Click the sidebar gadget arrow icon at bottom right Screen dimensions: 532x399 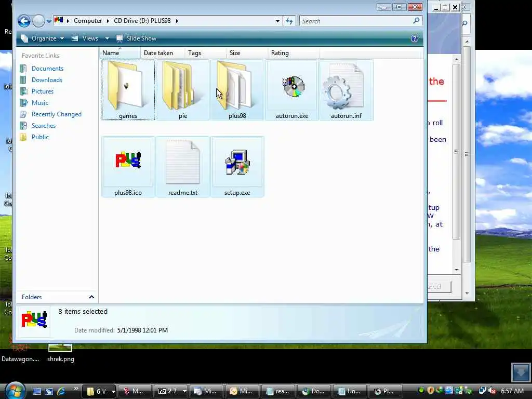[x=521, y=372]
